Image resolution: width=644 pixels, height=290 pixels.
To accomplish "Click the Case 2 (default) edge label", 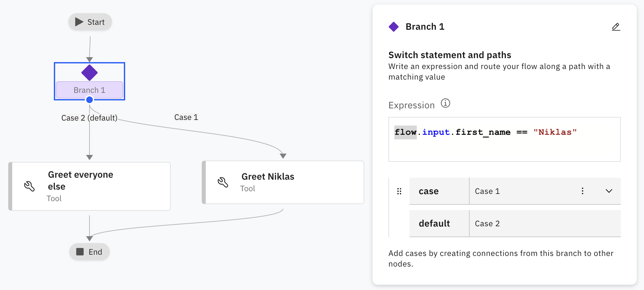I will coord(89,118).
